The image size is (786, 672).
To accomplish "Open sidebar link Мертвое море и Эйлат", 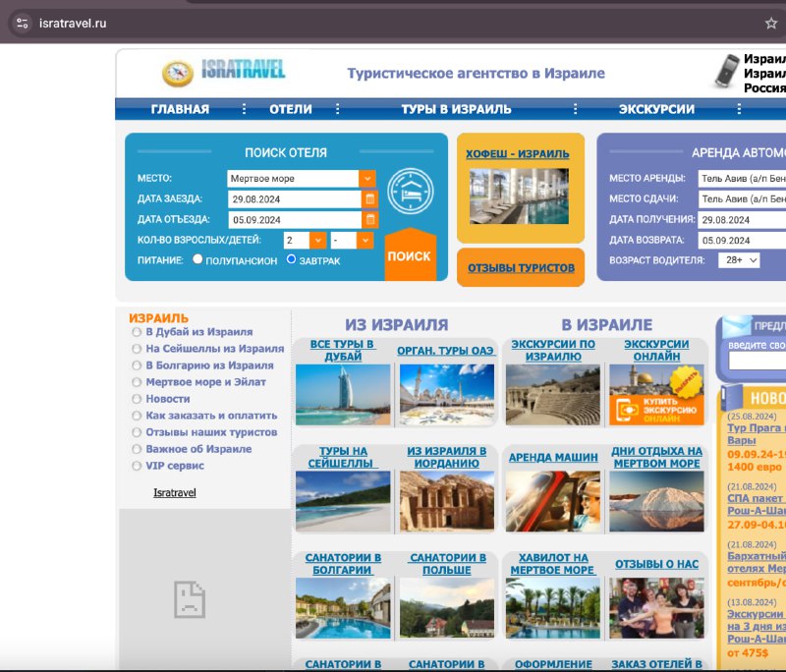I will 205,382.
